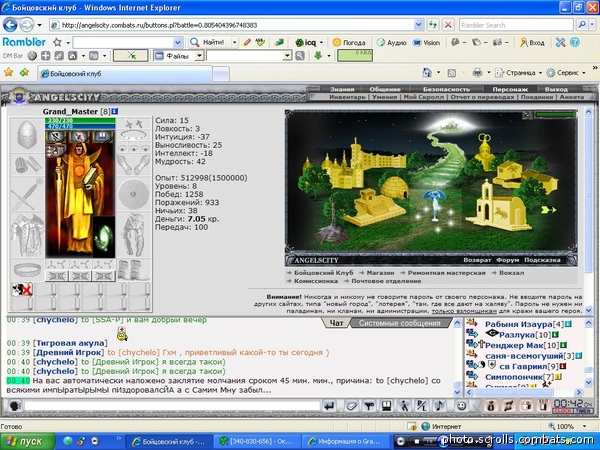Click the music note sound icon
This screenshot has height=450, width=600.
[440, 406]
